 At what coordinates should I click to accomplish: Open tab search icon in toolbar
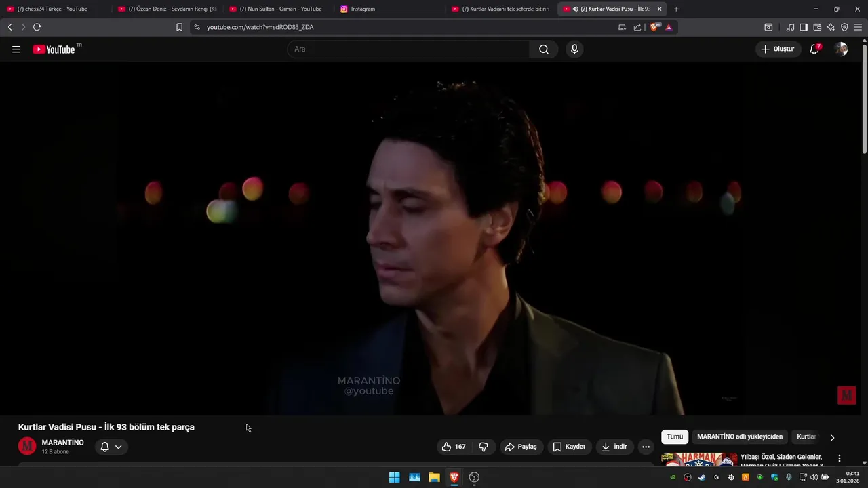(768, 27)
